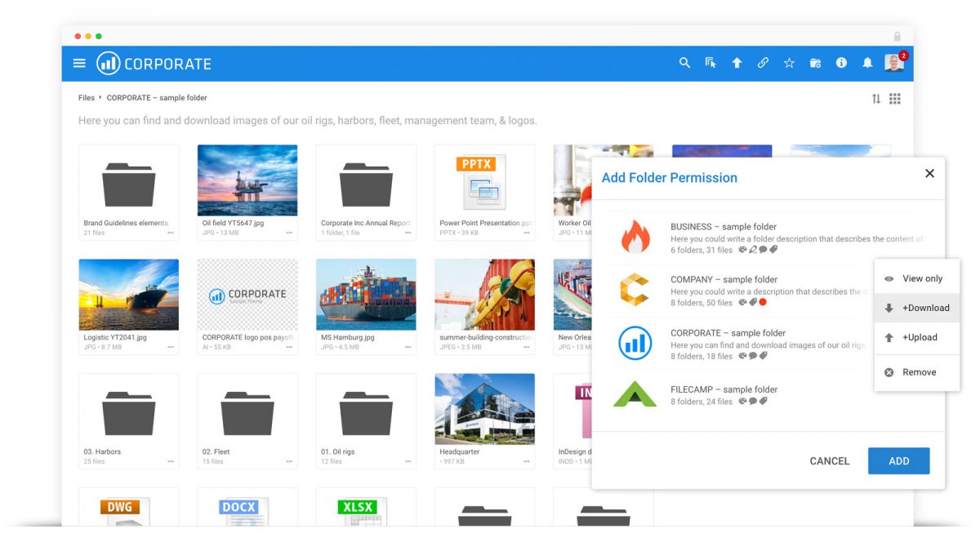Click the multi-select cursor icon

pyautogui.click(x=710, y=62)
